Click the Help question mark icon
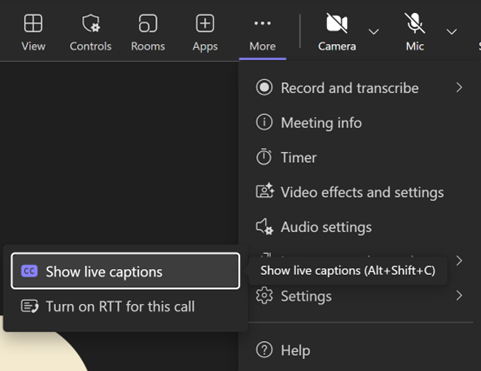 click(264, 350)
